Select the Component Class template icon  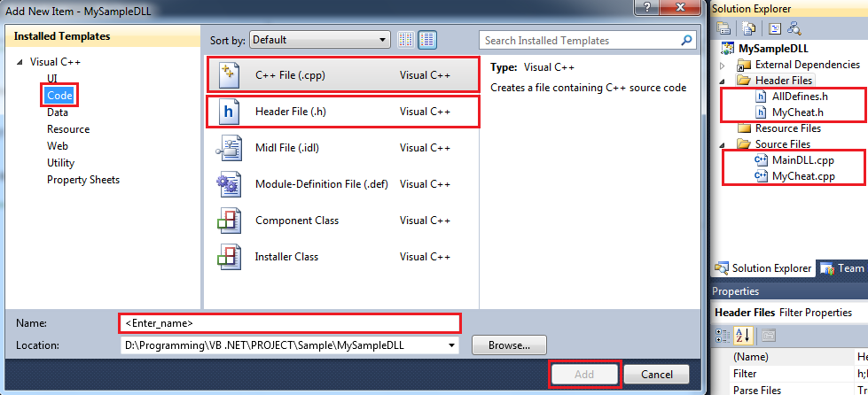point(229,221)
